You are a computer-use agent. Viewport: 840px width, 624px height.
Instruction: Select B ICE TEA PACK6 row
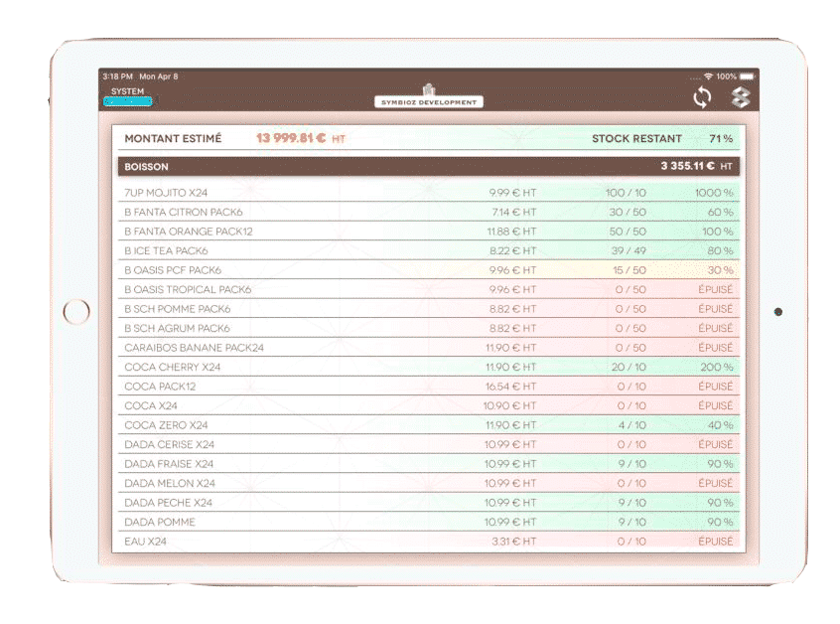click(429, 250)
